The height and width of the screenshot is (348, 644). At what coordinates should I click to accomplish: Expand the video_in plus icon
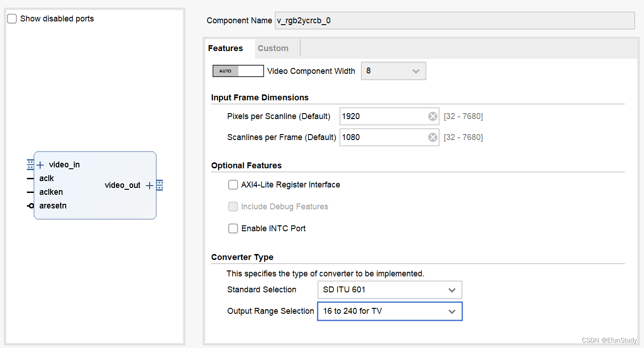[40, 165]
